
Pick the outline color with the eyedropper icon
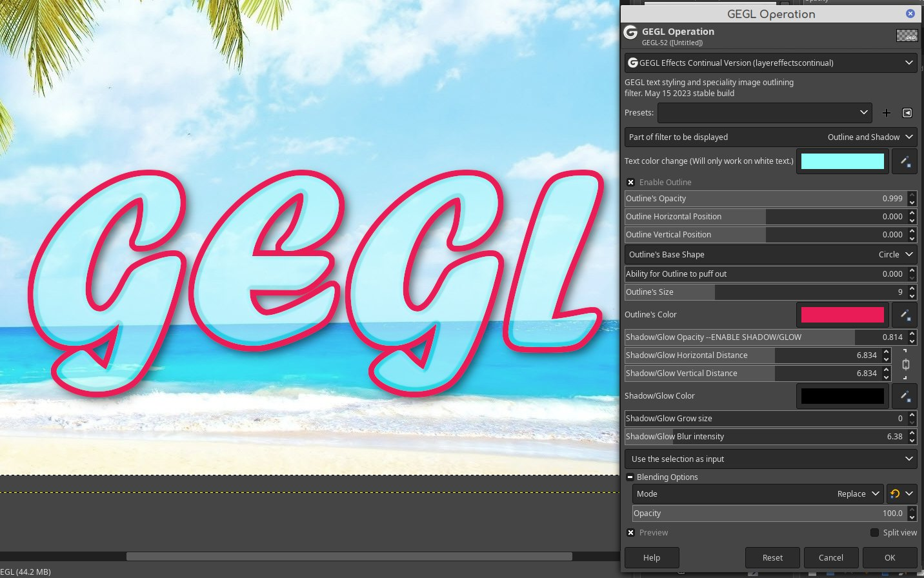click(905, 315)
